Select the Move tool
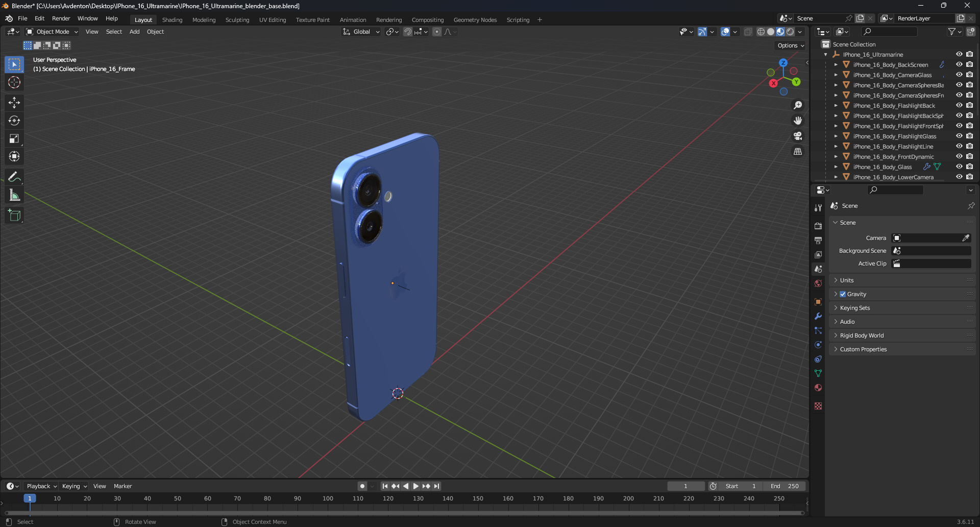 [14, 103]
